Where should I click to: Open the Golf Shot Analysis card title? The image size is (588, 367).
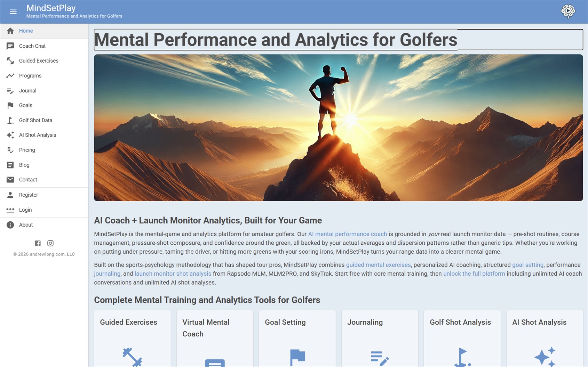460,322
